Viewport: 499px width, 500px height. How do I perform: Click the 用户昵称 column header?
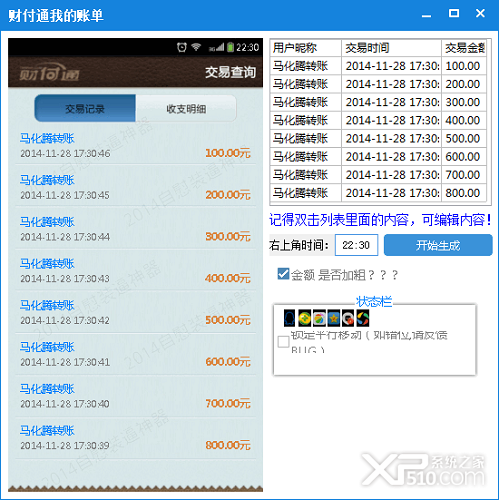pyautogui.click(x=306, y=48)
